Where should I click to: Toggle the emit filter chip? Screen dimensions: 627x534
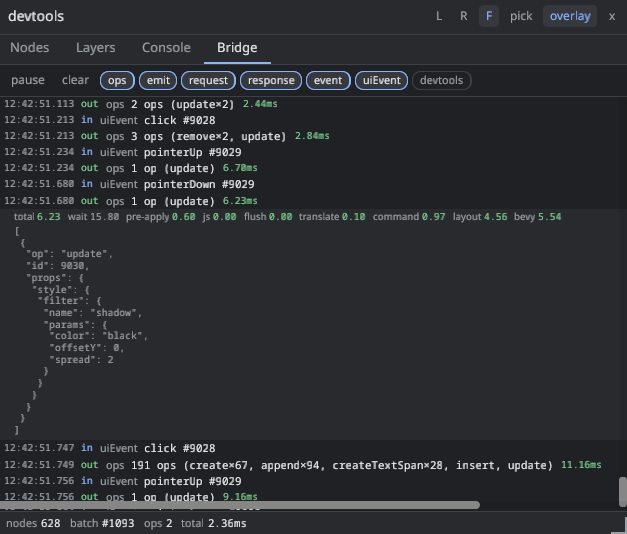coord(158,80)
